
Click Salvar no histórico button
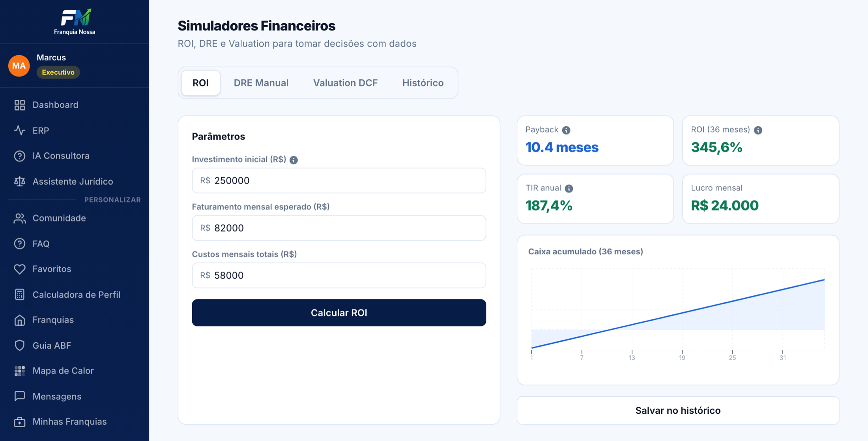coord(678,411)
